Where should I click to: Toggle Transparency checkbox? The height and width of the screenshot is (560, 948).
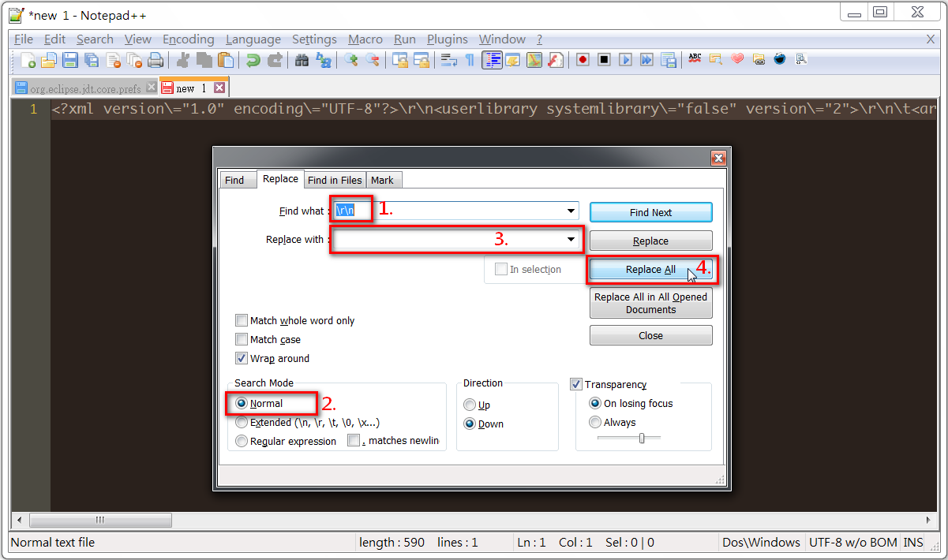point(609,384)
